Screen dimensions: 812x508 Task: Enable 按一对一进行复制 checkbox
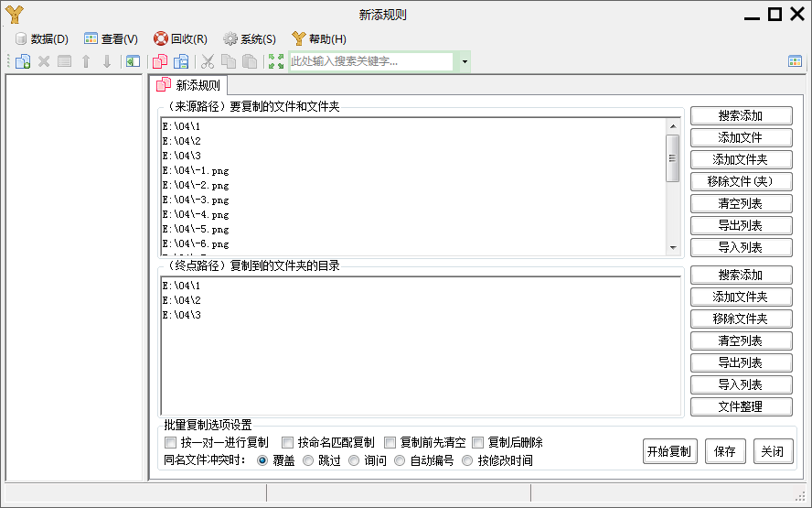click(x=217, y=442)
